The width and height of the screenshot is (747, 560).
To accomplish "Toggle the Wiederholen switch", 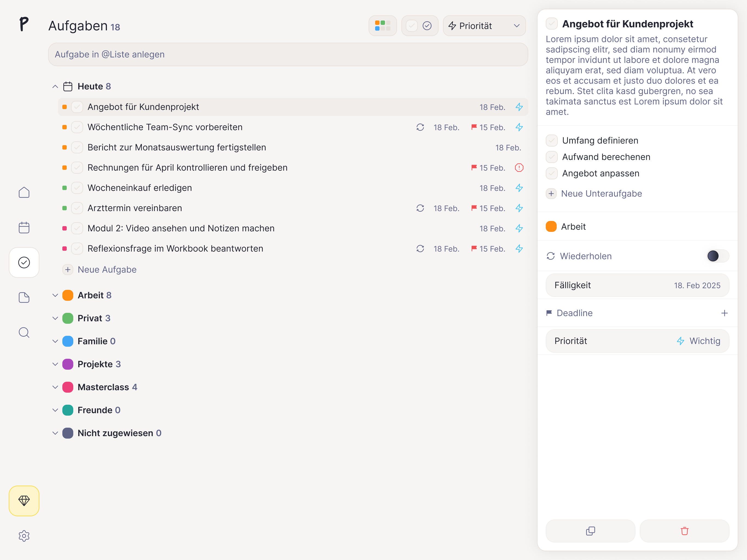I will click(718, 256).
